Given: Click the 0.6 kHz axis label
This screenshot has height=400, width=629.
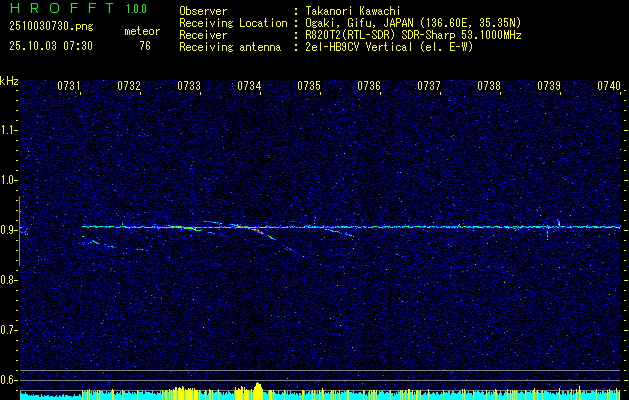Looking at the screenshot, I should [x=8, y=380].
